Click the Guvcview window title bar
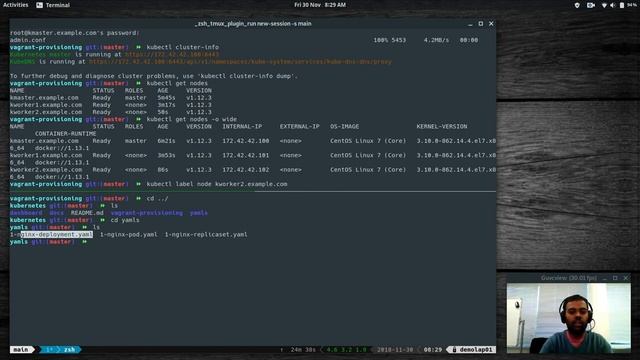The width and height of the screenshot is (640, 360). pyautogui.click(x=569, y=278)
